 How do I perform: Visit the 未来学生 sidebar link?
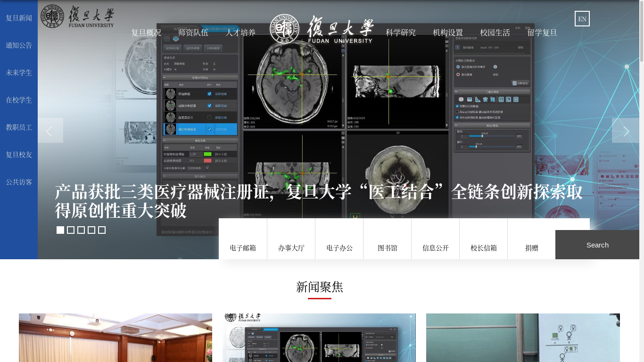[19, 73]
